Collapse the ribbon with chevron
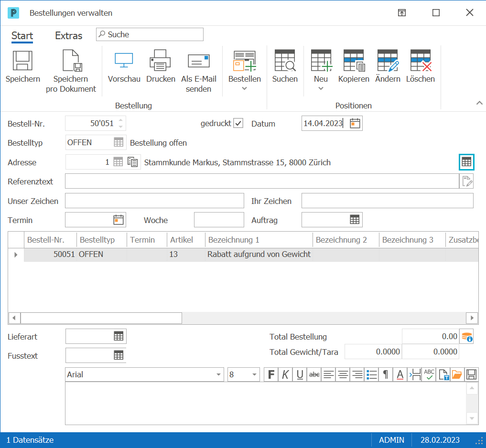The height and width of the screenshot is (448, 486). coord(479,103)
